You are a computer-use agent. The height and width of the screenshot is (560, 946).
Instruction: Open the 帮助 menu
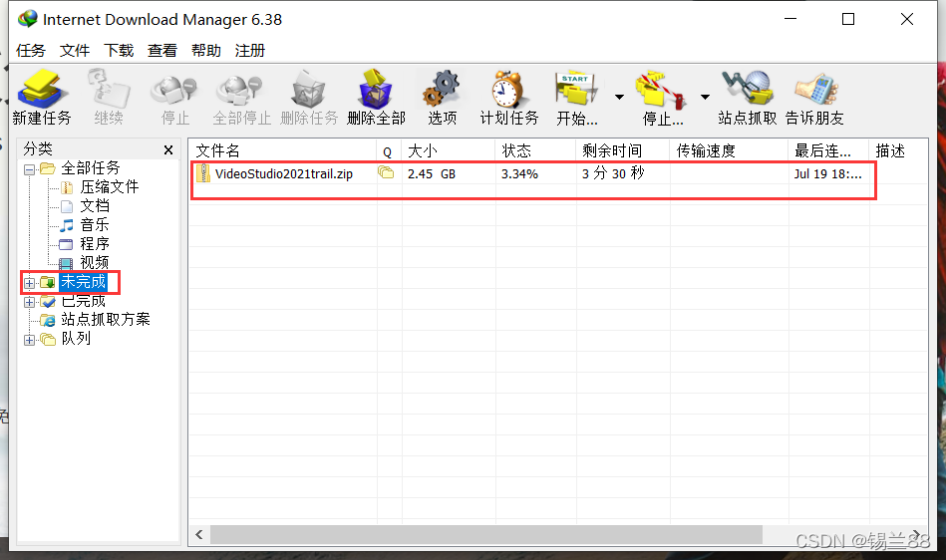206,51
